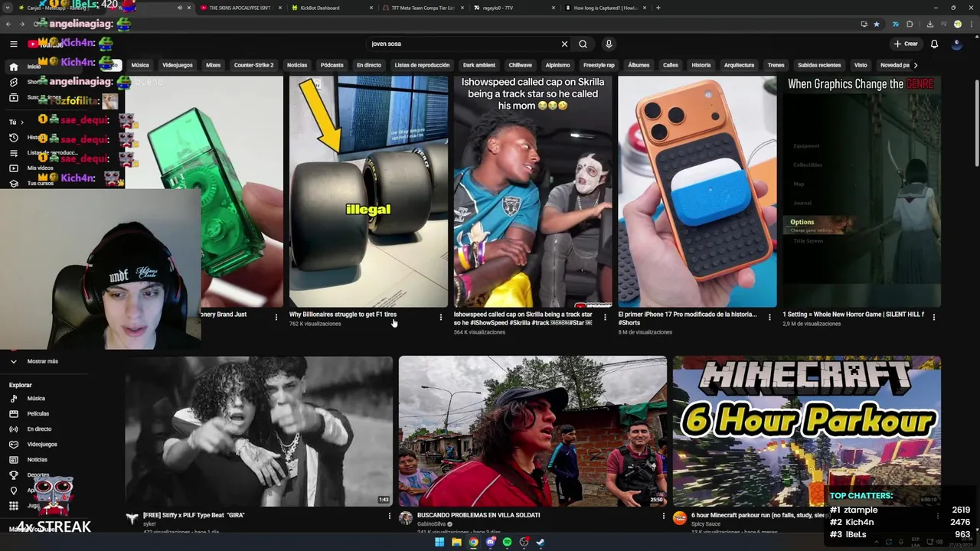The height and width of the screenshot is (551, 980).
Task: Open Discord from the taskbar
Action: tap(490, 542)
